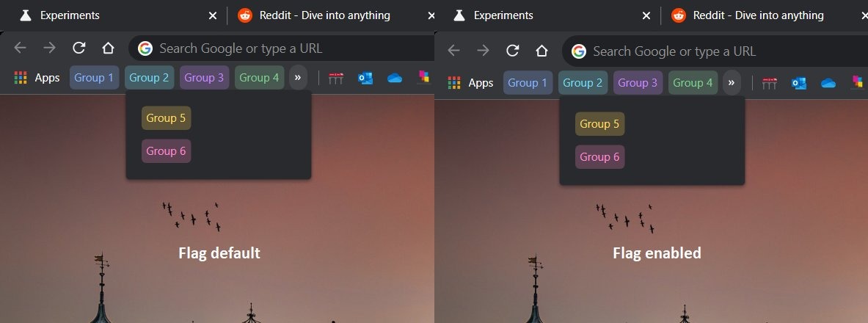This screenshot has width=868, height=323.
Task: Click Forward arrow in right window
Action: pos(484,51)
